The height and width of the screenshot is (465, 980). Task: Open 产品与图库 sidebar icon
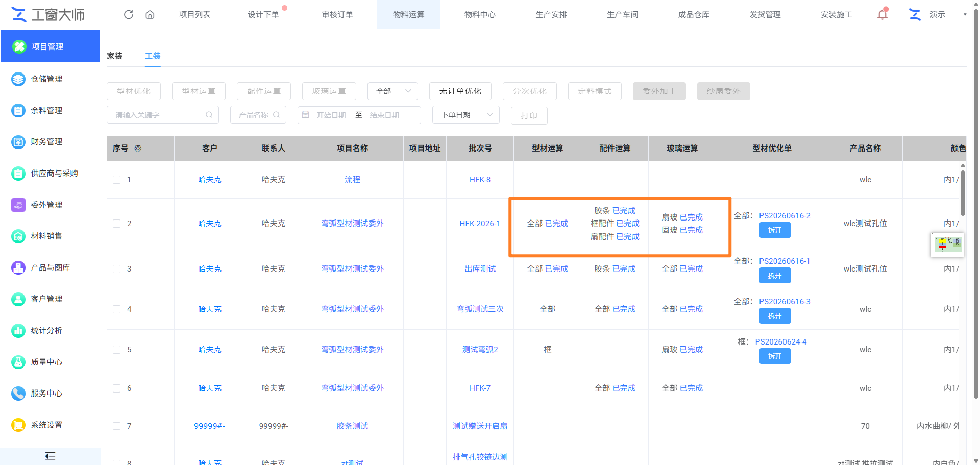point(18,267)
